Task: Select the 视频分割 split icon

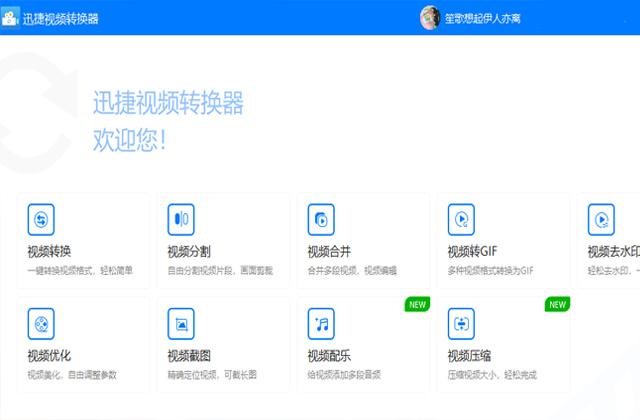Action: pos(181,220)
